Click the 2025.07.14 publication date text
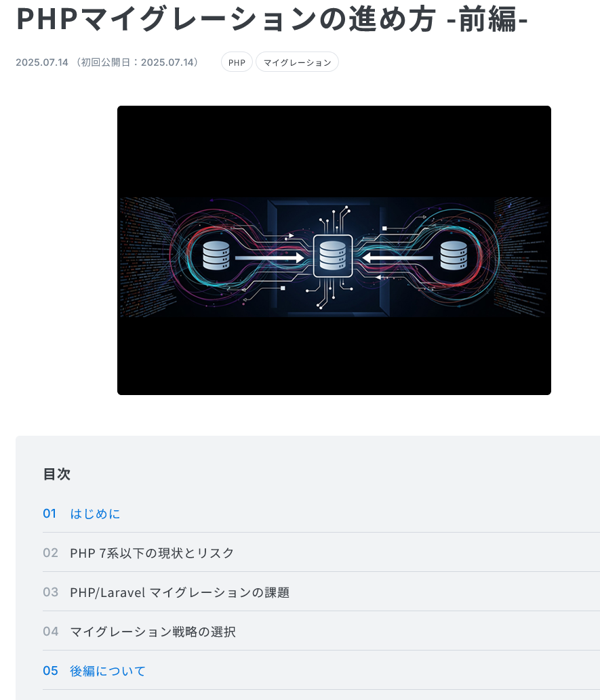This screenshot has width=600, height=700. click(x=42, y=62)
